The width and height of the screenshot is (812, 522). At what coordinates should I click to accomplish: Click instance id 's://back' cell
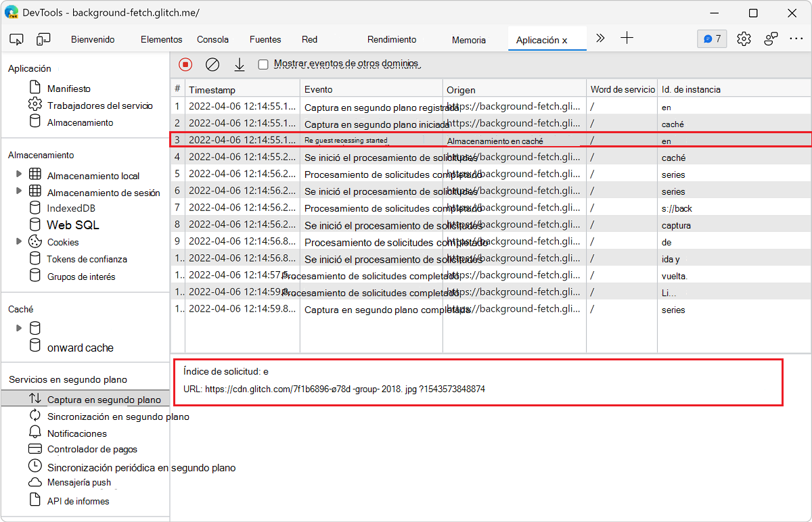click(677, 208)
